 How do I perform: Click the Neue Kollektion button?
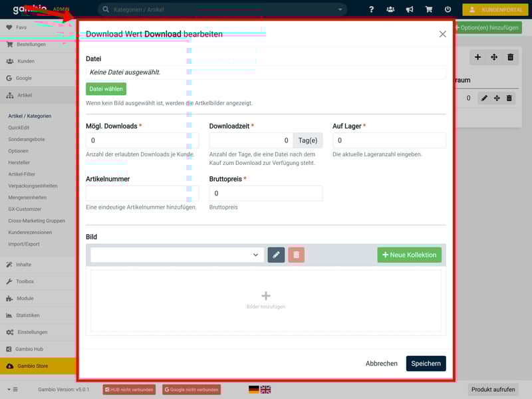(409, 255)
